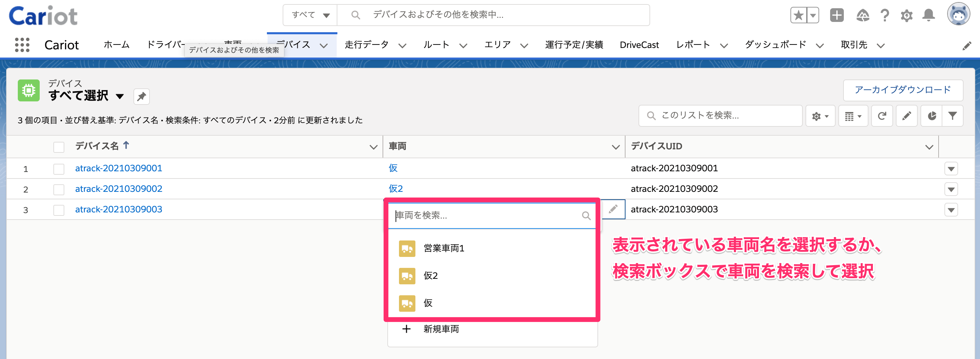Open row actions for atrack-20210309003
The image size is (980, 359).
pos(951,210)
